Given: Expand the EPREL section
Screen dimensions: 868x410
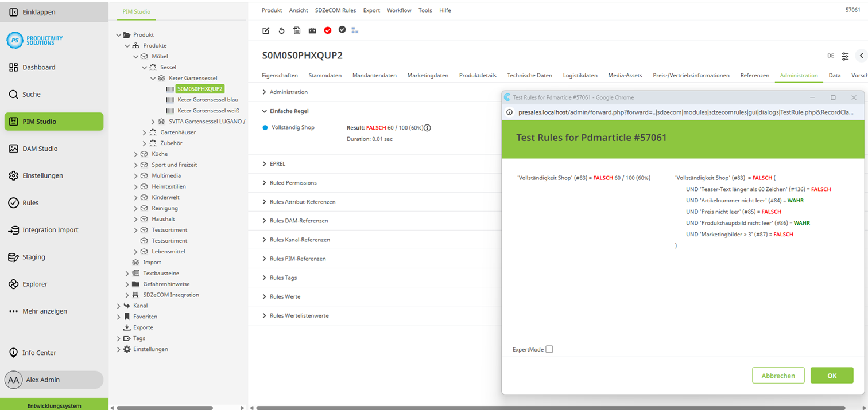Looking at the screenshot, I should tap(265, 164).
